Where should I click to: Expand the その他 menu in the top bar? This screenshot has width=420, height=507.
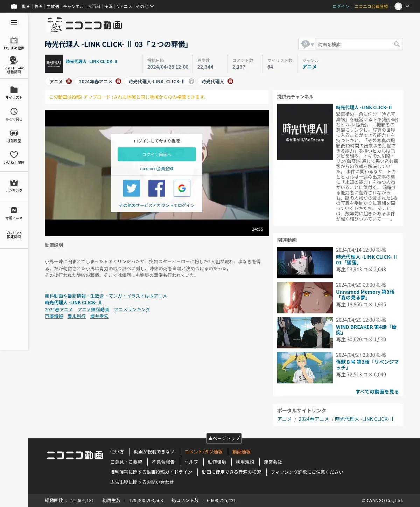coord(145,6)
